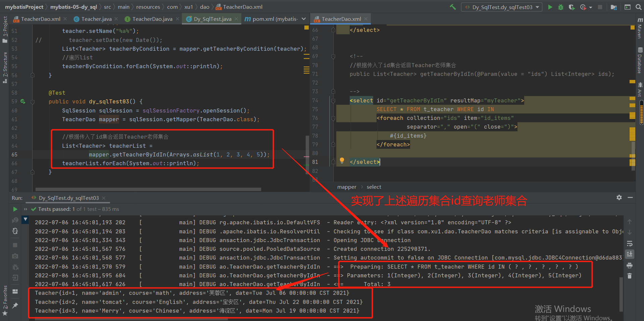Screen dimensions: 644x321
Task: Click the Run panel stop square
Action: (x=15, y=245)
